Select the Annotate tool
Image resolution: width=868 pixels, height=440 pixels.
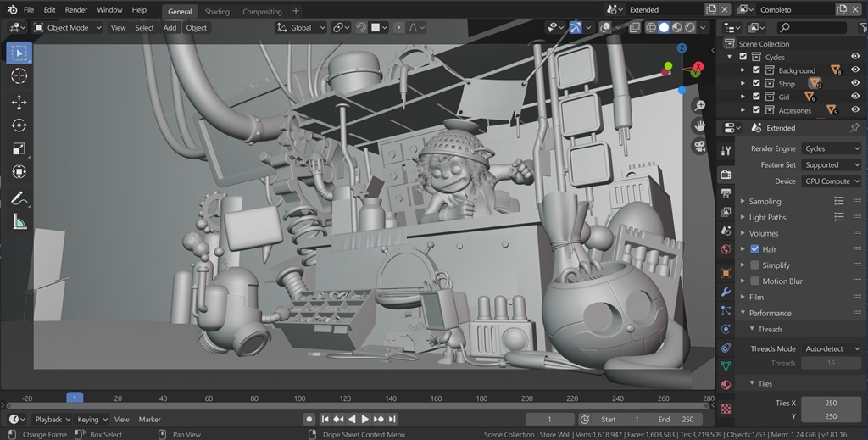click(x=19, y=198)
